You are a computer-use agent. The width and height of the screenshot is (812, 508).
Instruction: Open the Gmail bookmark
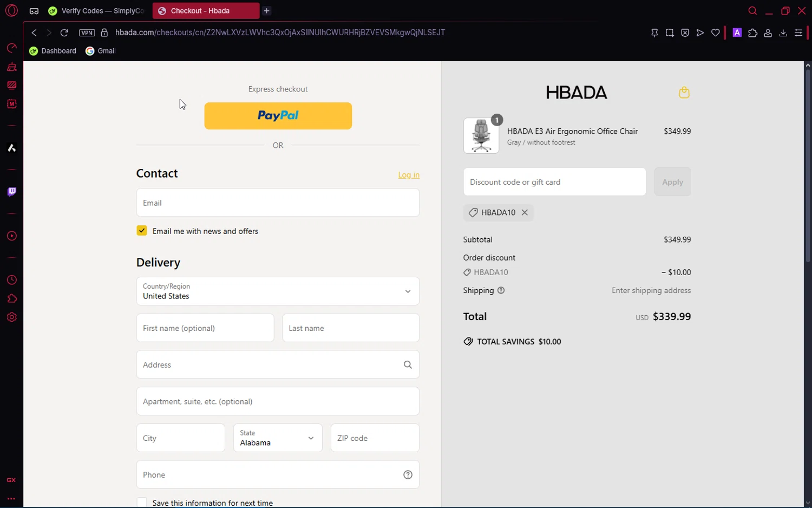[x=101, y=51]
